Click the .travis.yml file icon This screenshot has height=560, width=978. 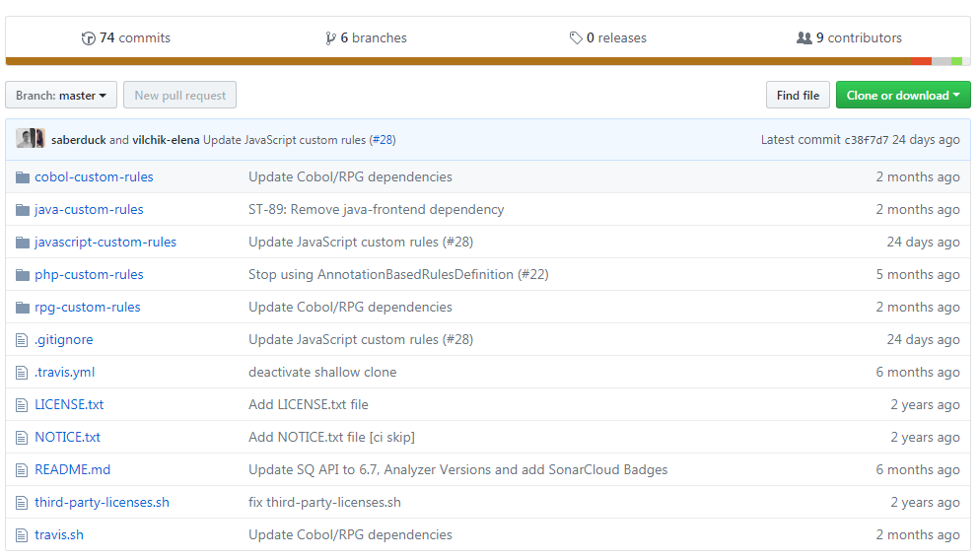22,373
